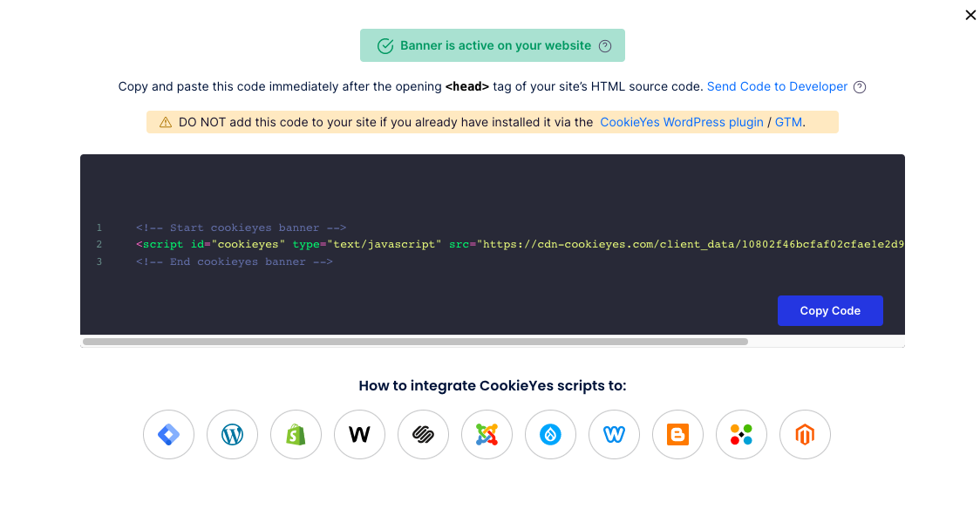The width and height of the screenshot is (980, 509).
Task: Click 'How to integrate CookieYes scripts to:' heading
Action: coord(493,386)
